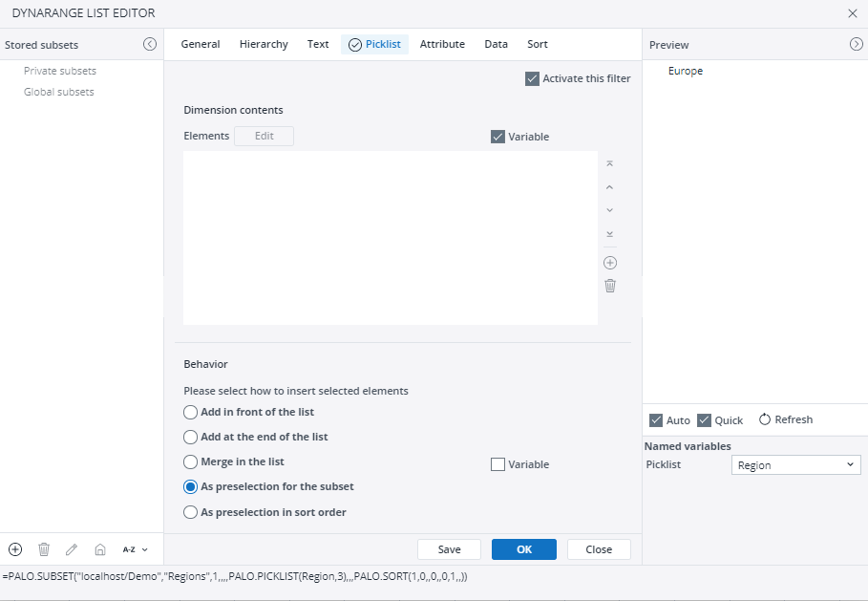Move element up one position

tap(609, 187)
